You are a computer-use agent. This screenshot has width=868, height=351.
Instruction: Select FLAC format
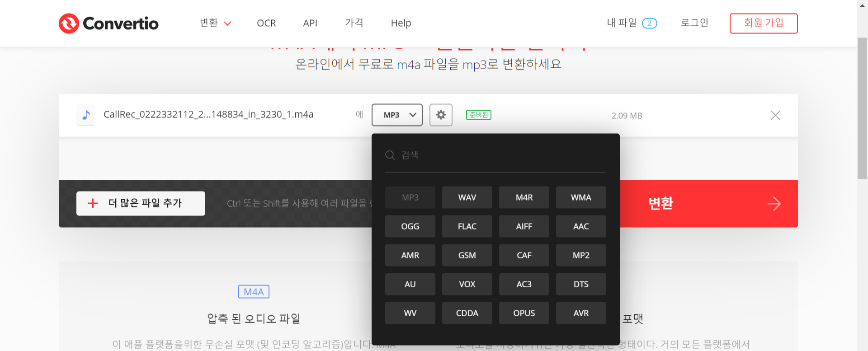pos(467,226)
